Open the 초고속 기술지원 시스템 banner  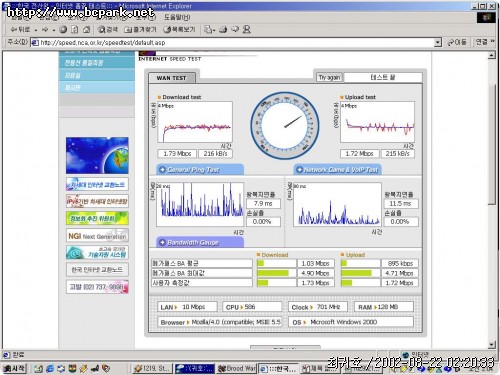(97, 253)
